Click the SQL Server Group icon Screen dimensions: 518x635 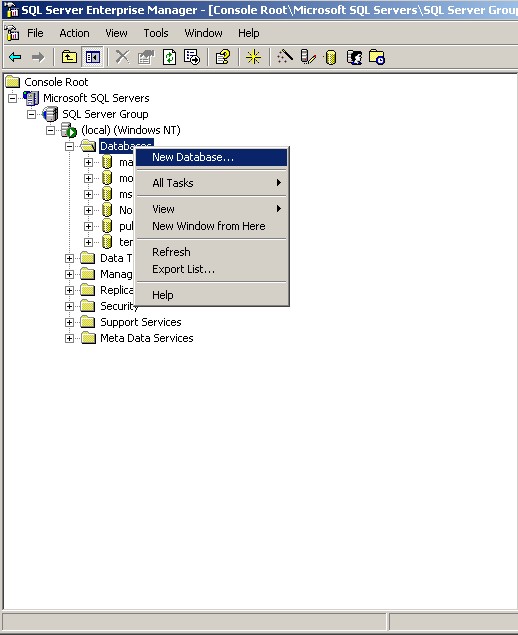(50, 114)
